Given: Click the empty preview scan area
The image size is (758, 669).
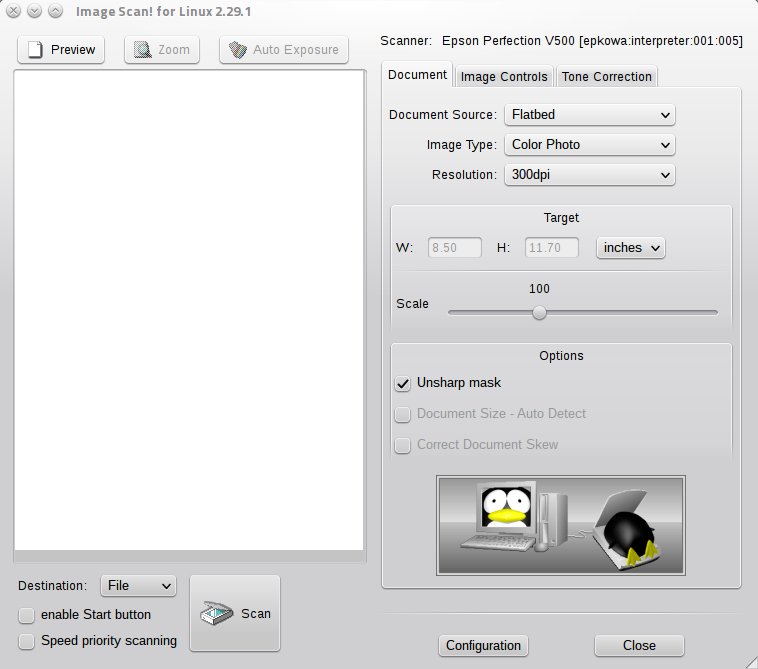Looking at the screenshot, I should [x=188, y=310].
